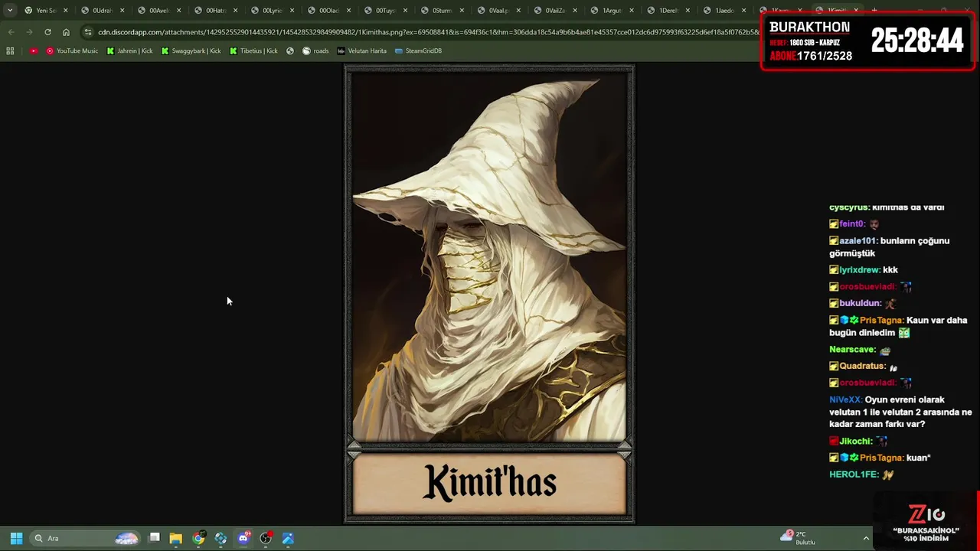Go forward with the browser forward arrow

[29, 32]
